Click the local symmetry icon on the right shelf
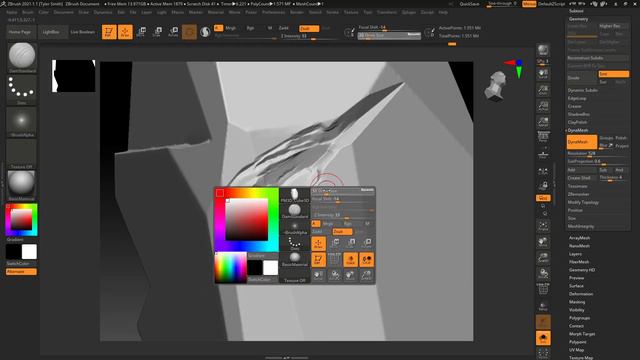The image size is (640, 360). [x=543, y=171]
